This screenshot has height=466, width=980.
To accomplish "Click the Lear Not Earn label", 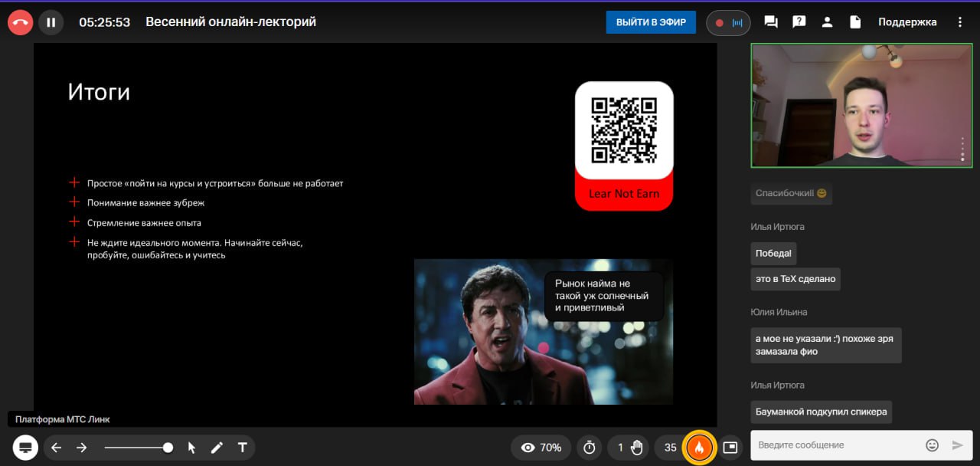I will (624, 194).
